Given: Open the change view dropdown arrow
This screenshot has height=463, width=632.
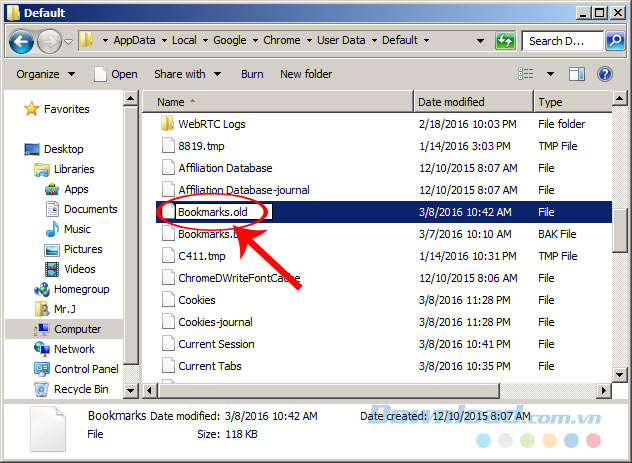Looking at the screenshot, I should (x=549, y=74).
